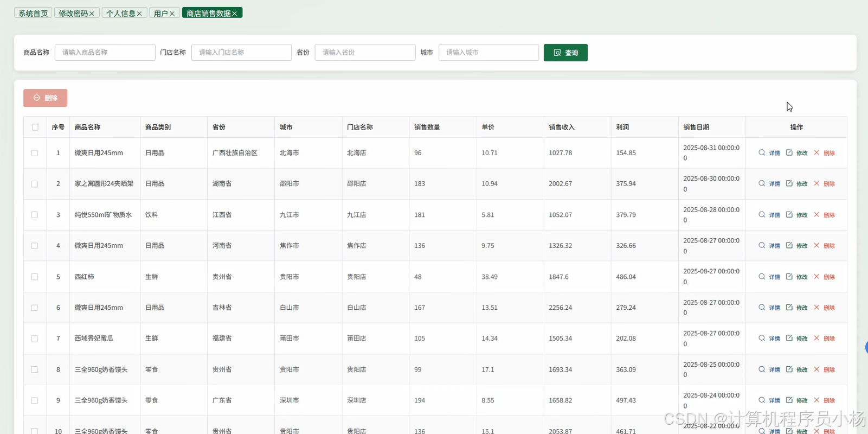Close the 修改密码 tab

coord(92,14)
